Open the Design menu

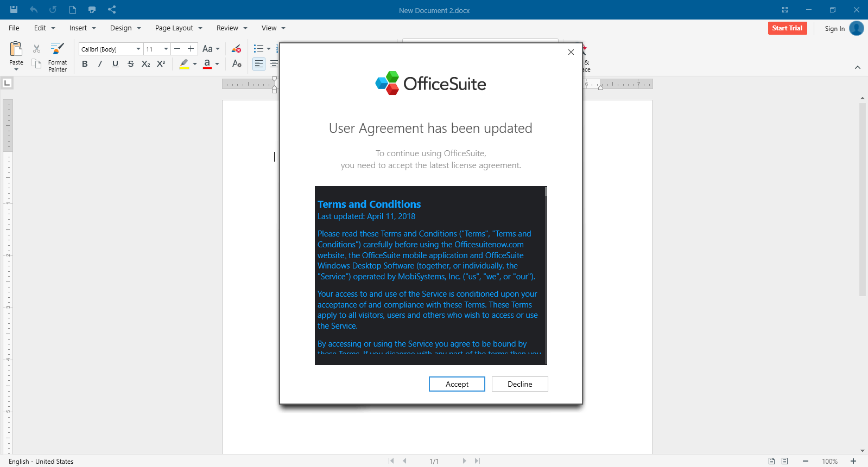tap(125, 28)
